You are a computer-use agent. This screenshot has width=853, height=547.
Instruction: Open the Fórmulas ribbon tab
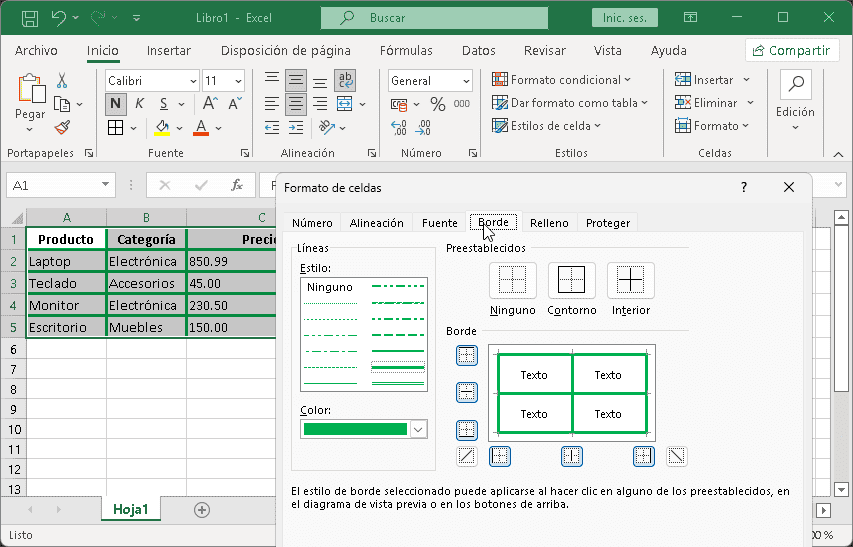(406, 51)
